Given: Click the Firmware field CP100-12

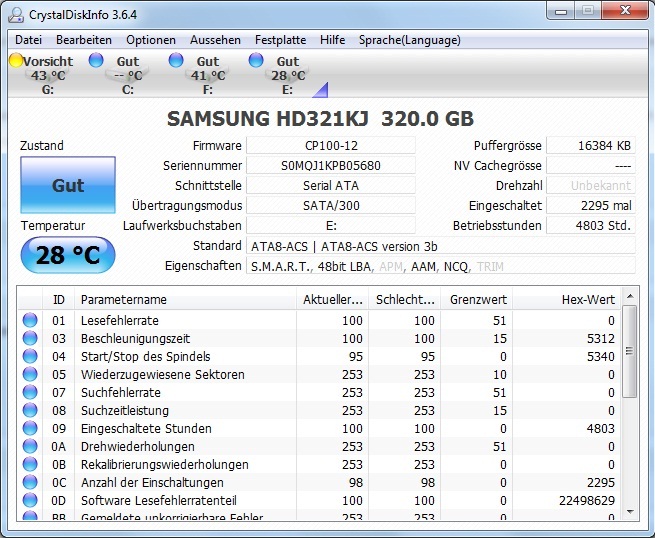Looking at the screenshot, I should pos(331,145).
